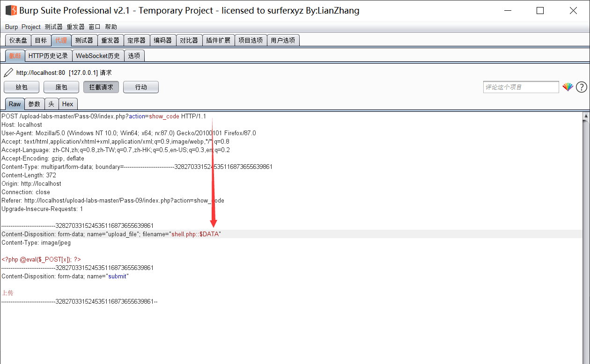Click the 'Host: localhost' header line

pos(22,125)
